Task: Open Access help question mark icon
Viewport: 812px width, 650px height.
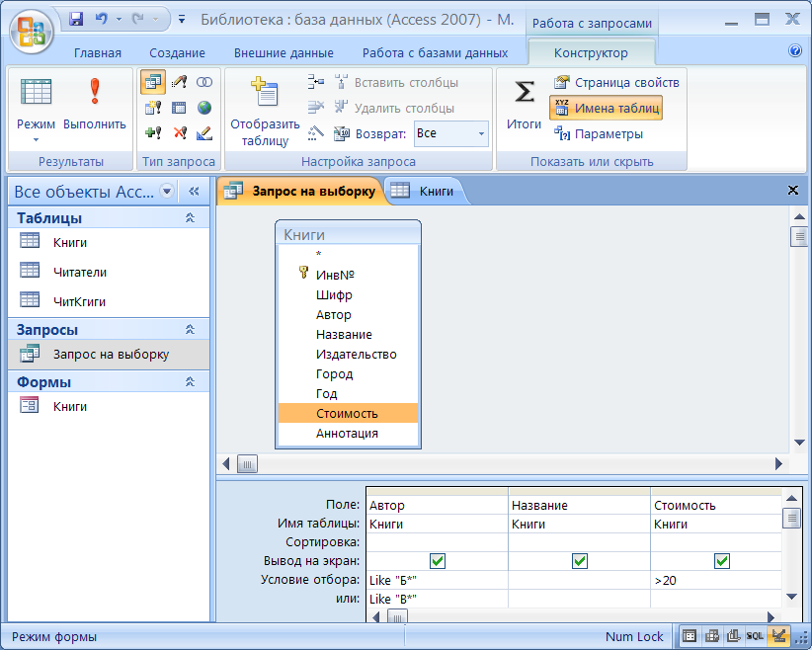Action: click(x=795, y=50)
